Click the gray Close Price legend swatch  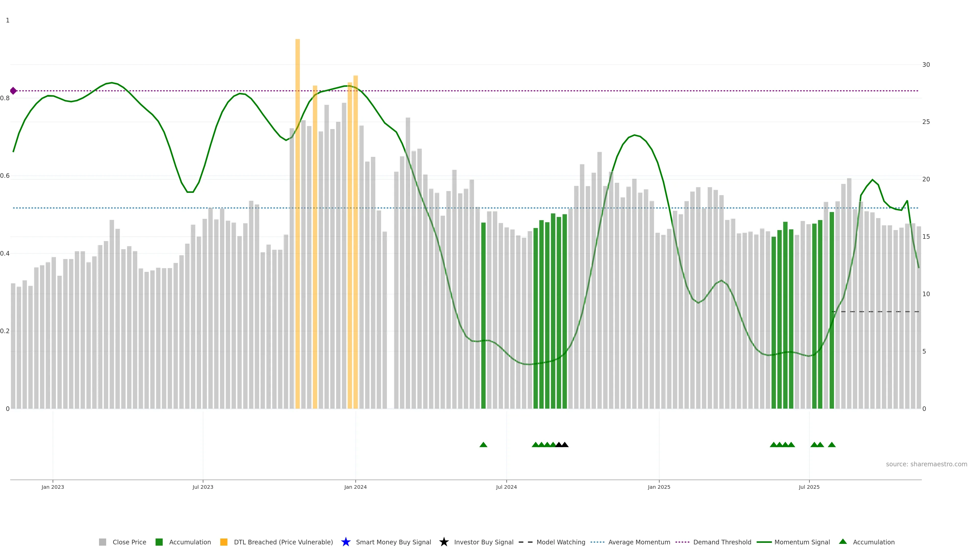(x=102, y=542)
